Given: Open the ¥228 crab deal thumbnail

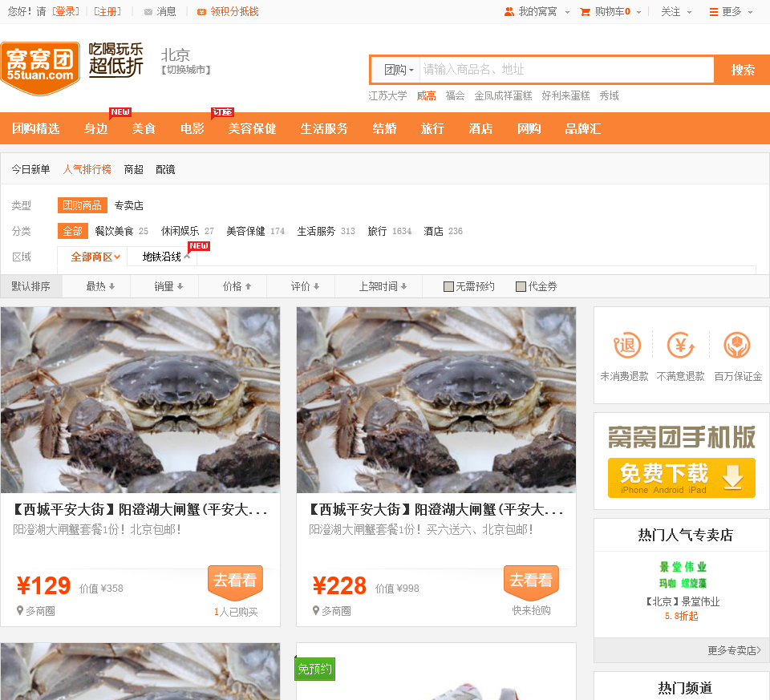Looking at the screenshot, I should click(x=436, y=400).
